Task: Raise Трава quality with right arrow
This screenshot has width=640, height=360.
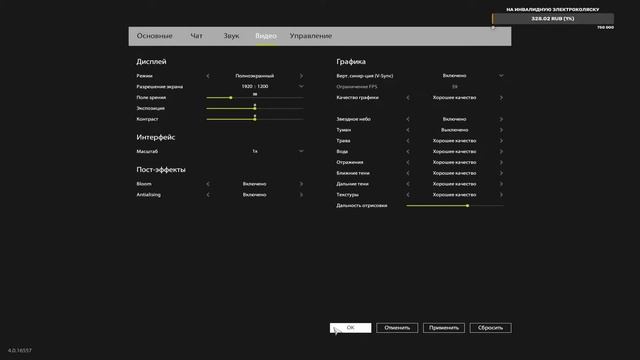Action: [x=501, y=141]
